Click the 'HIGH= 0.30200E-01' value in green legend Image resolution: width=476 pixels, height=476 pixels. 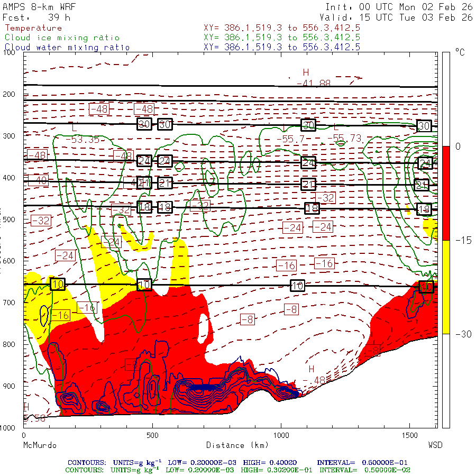(x=277, y=470)
